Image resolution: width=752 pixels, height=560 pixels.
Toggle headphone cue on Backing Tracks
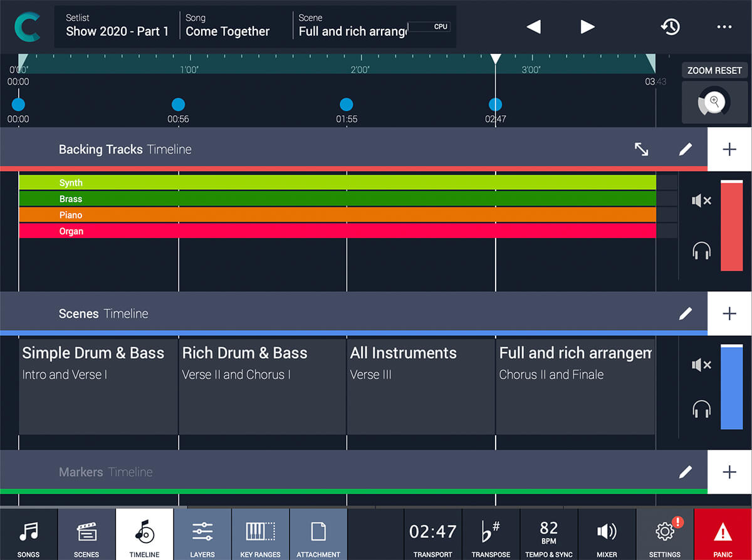tap(702, 251)
